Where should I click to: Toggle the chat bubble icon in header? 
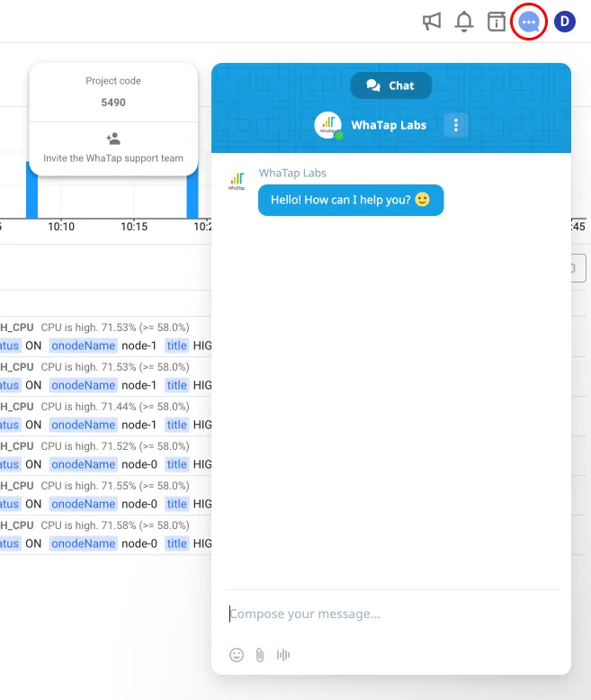click(x=529, y=22)
